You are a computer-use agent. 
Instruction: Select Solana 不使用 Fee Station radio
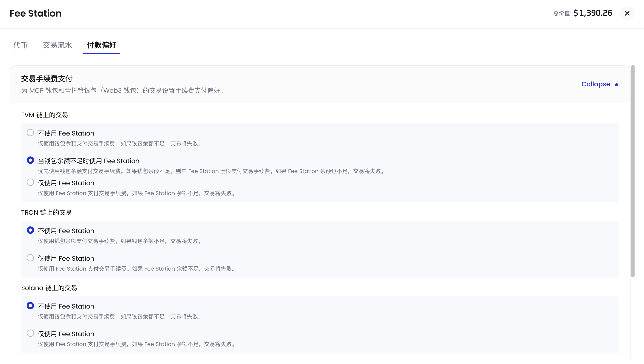pos(30,306)
